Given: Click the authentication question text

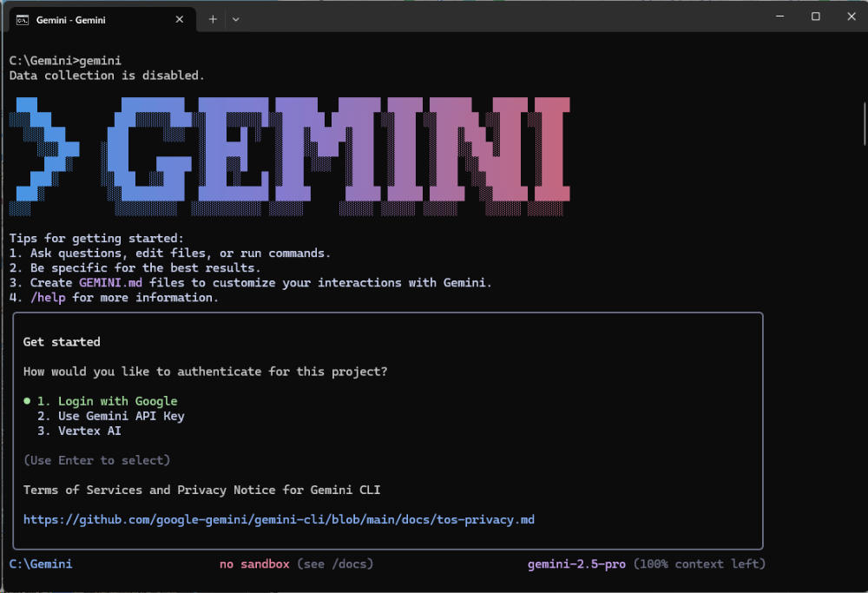Looking at the screenshot, I should tap(206, 372).
